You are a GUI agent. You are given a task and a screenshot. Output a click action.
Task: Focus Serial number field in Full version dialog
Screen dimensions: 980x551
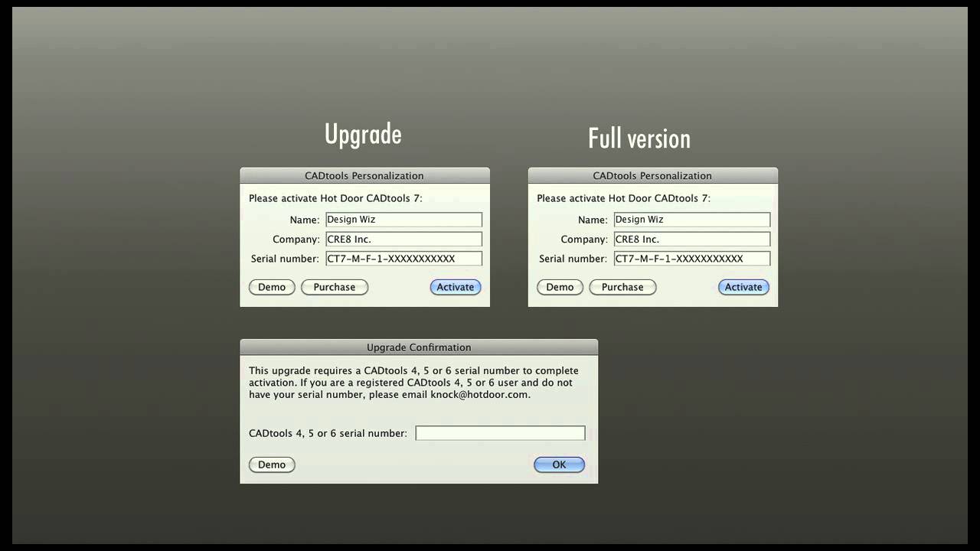692,259
